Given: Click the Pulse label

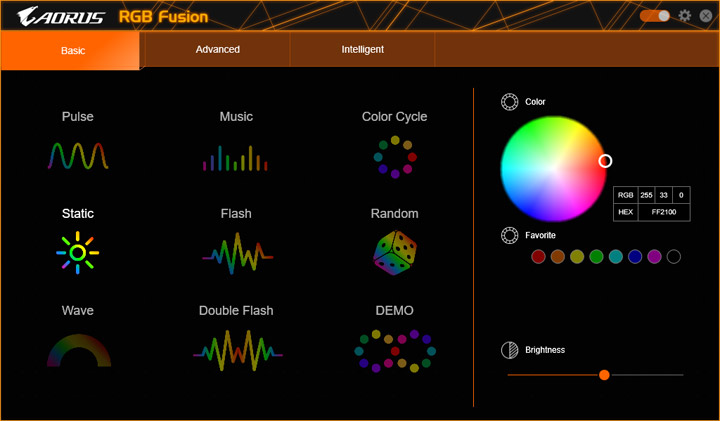Looking at the screenshot, I should click(78, 117).
